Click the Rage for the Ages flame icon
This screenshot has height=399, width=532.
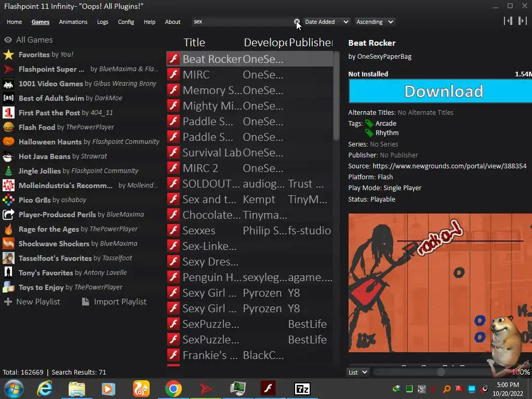pyautogui.click(x=8, y=229)
